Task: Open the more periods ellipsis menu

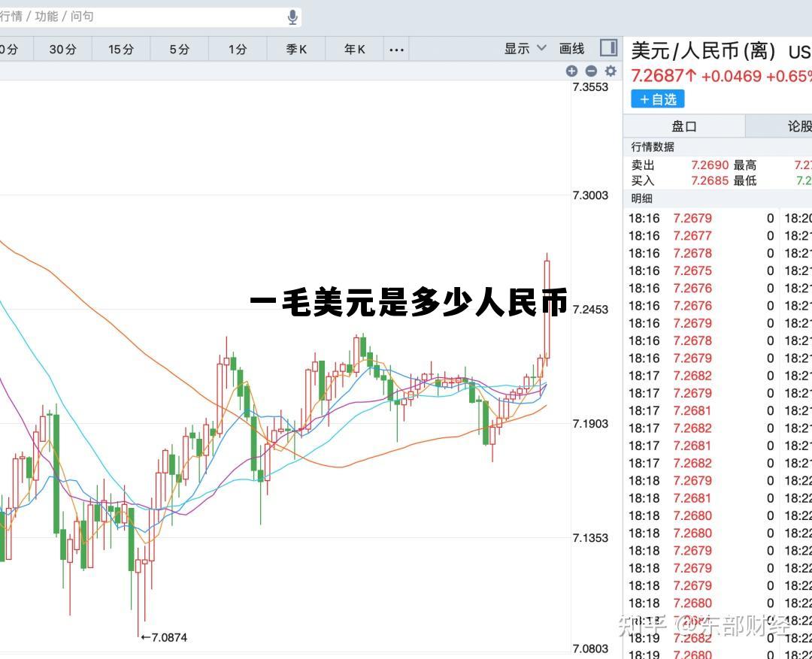Action: point(396,50)
